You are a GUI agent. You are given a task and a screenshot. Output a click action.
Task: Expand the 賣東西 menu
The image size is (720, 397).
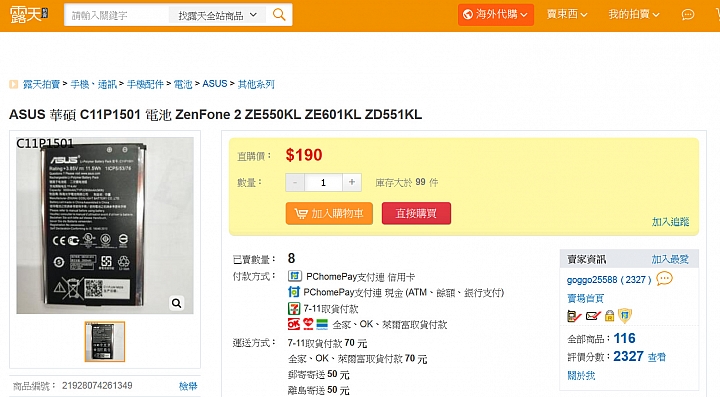(567, 15)
